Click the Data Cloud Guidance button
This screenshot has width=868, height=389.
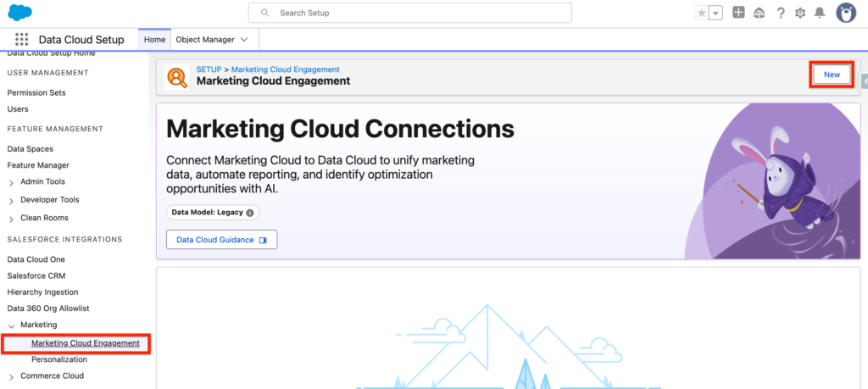[x=221, y=240]
